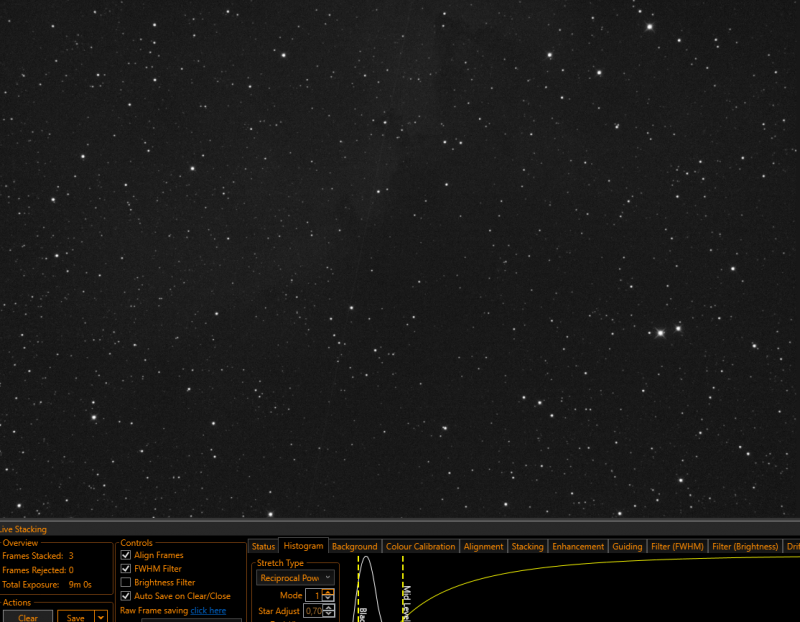The height and width of the screenshot is (622, 800).
Task: Click the Mid Level dashed line on histogram
Action: [x=403, y=587]
